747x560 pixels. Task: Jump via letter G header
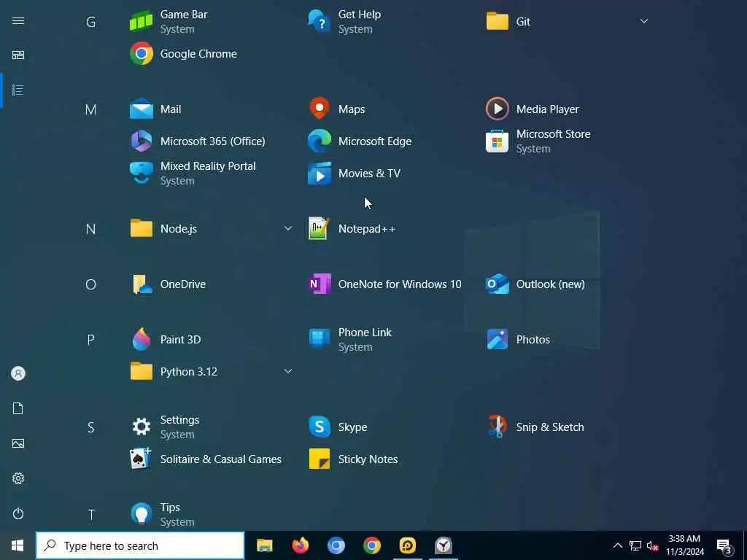[90, 22]
